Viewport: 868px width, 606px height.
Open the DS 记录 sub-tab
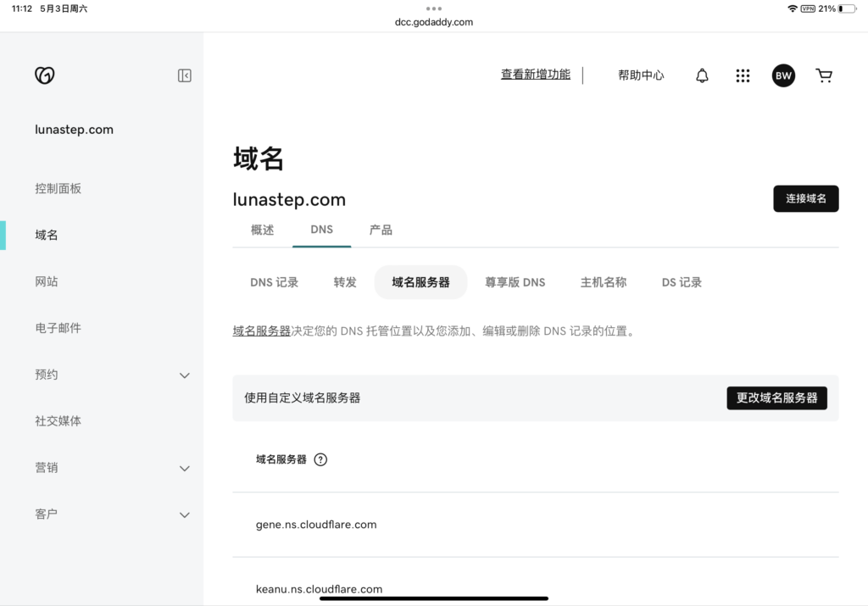pyautogui.click(x=682, y=282)
